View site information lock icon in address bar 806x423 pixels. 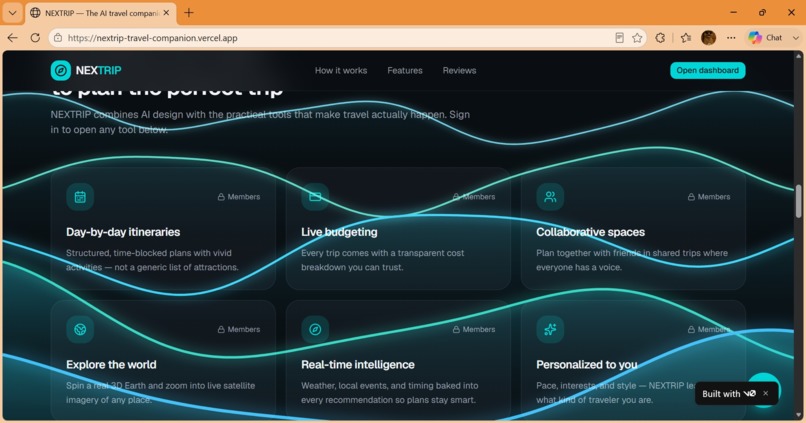(58, 38)
